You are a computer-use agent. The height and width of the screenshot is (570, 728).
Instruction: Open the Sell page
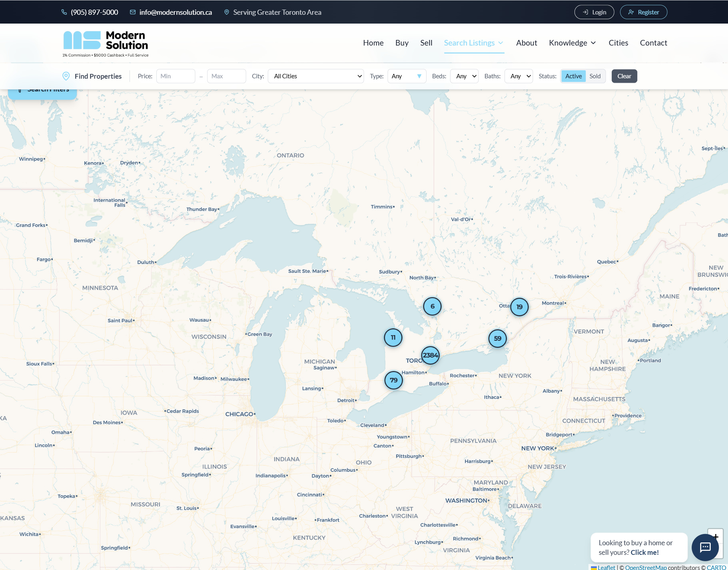pyautogui.click(x=426, y=43)
